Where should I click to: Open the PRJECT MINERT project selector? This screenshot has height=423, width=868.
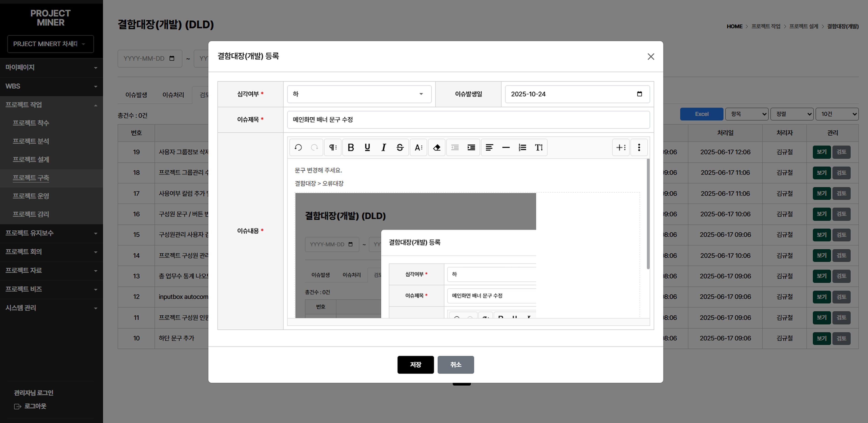pyautogui.click(x=51, y=44)
